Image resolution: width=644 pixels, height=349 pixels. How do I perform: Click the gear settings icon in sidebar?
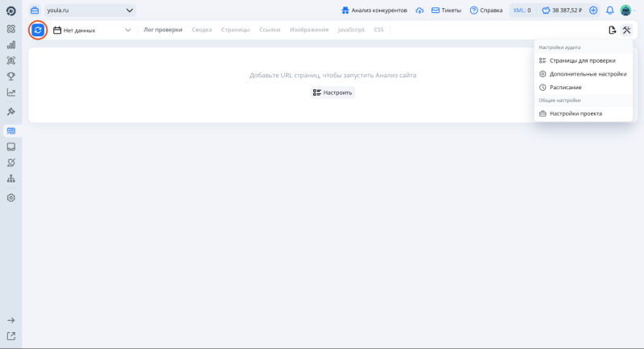11,197
